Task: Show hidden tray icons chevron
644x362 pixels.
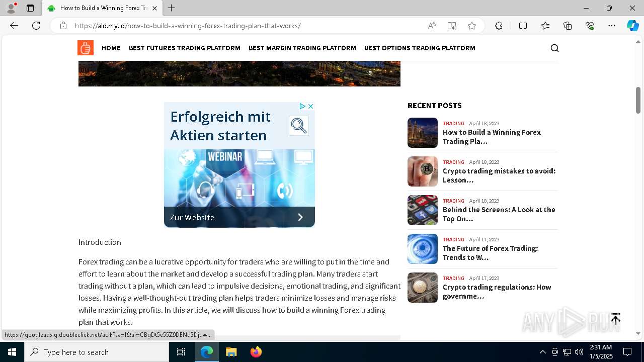Action: (542, 352)
